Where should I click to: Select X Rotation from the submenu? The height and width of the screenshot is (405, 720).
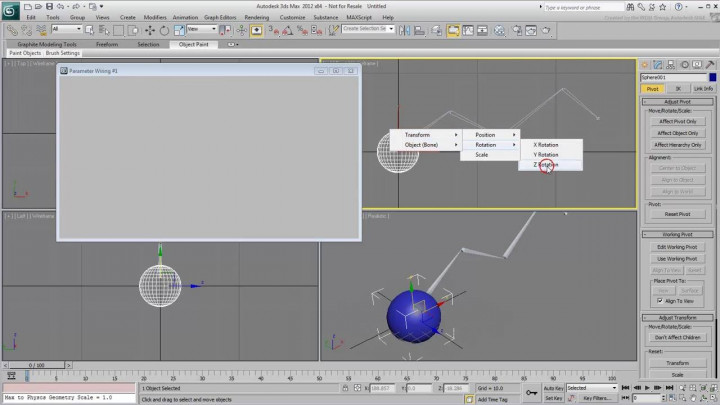pyautogui.click(x=551, y=145)
